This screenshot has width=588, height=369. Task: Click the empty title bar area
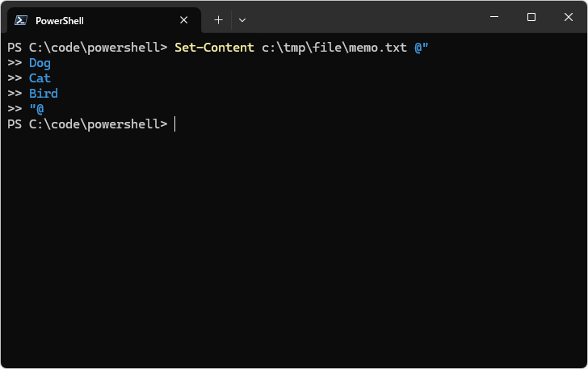[x=363, y=18]
